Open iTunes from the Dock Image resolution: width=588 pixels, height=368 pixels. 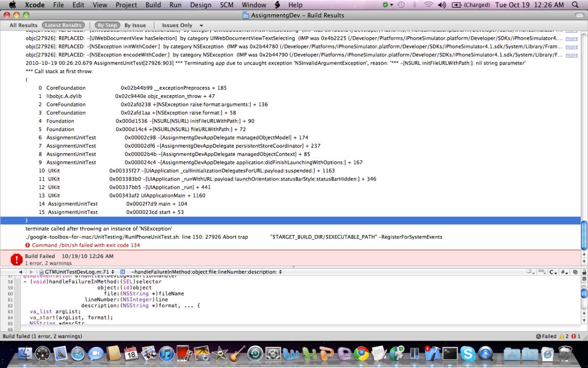[167, 353]
